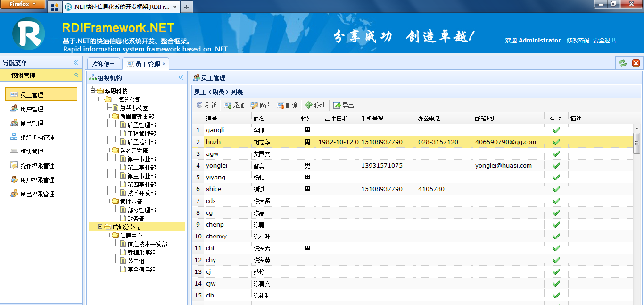This screenshot has width=644, height=305.
Task: Select 信息技术开发部 tree node
Action: pos(147,244)
